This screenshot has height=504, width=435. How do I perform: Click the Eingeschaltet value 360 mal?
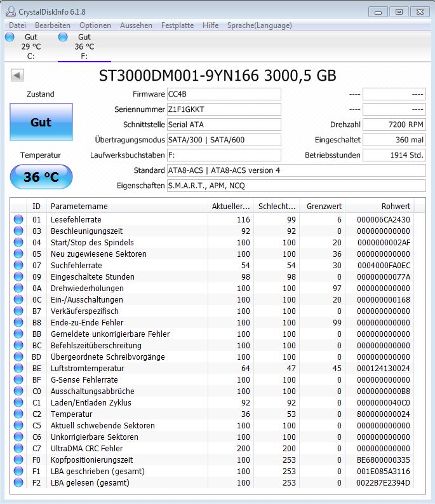point(394,140)
